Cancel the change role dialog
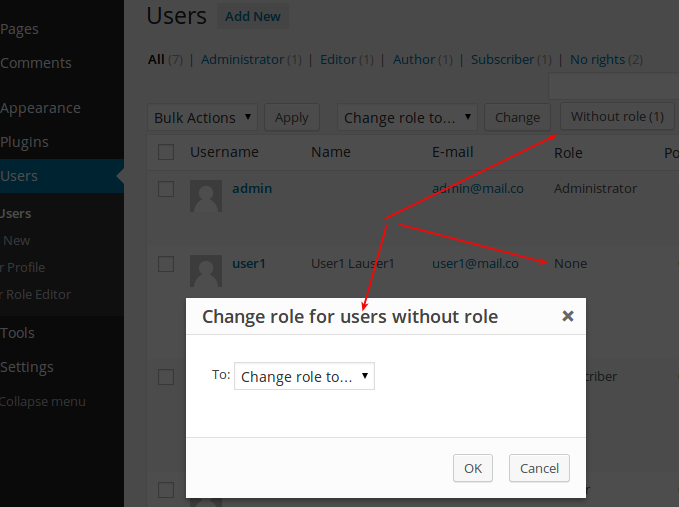The image size is (679, 507). coord(539,468)
